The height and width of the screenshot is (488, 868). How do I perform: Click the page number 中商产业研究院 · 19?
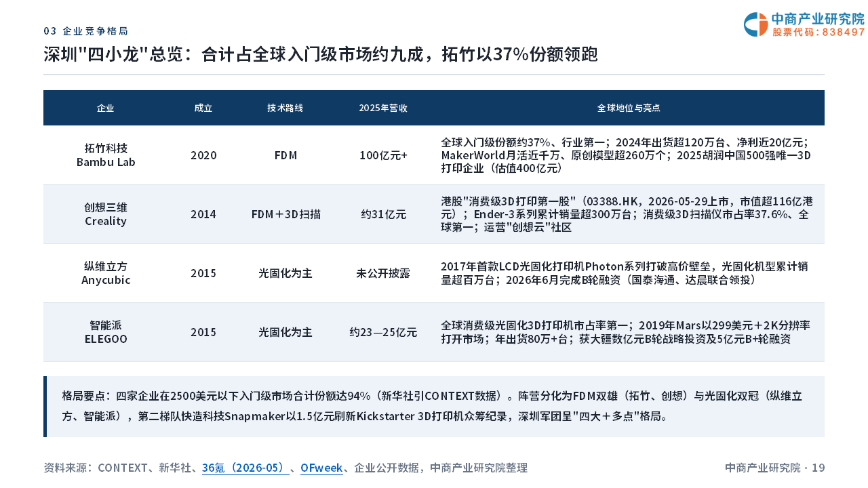click(774, 468)
